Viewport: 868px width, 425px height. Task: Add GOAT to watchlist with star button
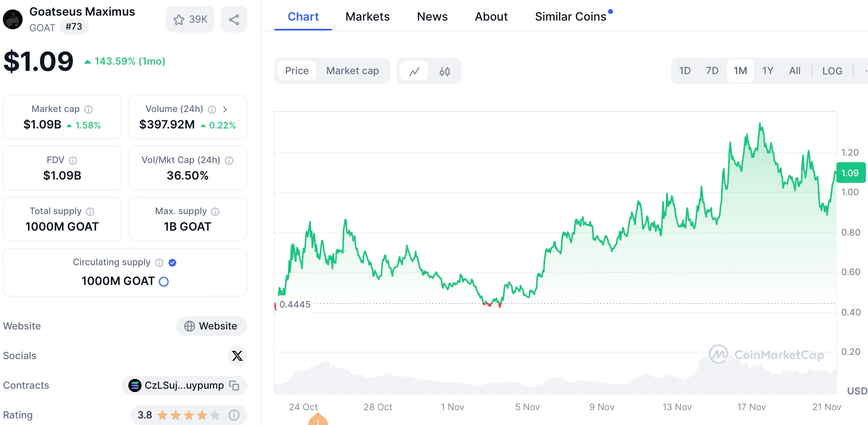pyautogui.click(x=190, y=19)
